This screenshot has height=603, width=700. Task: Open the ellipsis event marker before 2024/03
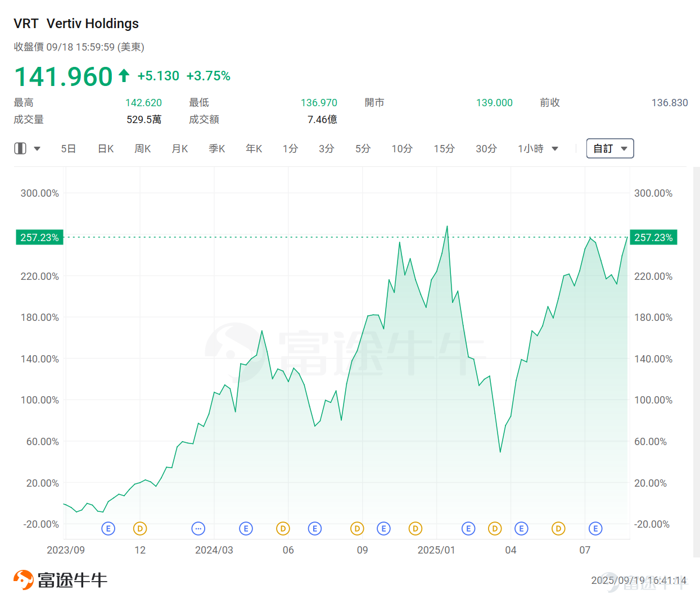198,529
